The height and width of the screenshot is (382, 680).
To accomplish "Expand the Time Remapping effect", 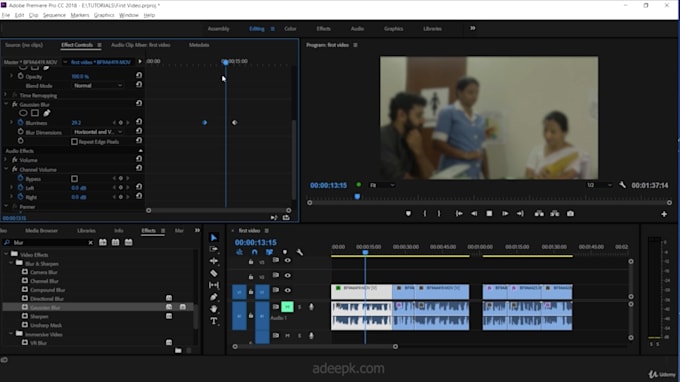I will pos(6,95).
